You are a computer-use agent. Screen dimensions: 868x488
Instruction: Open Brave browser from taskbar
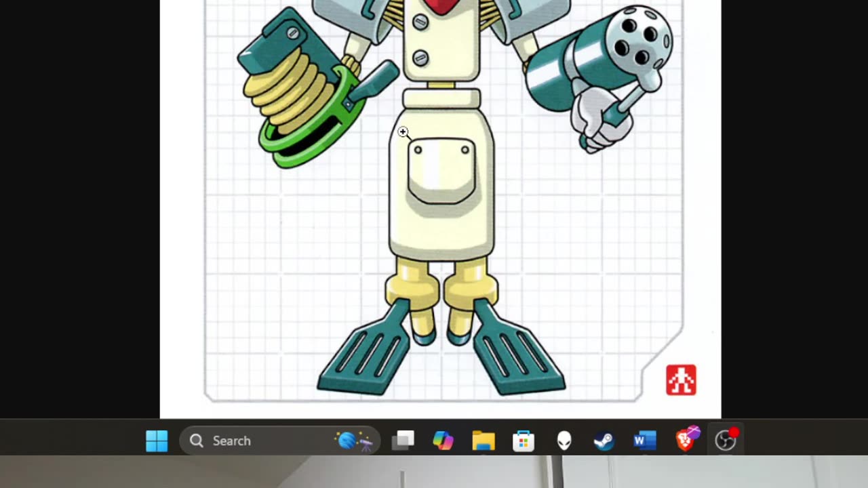coord(686,441)
